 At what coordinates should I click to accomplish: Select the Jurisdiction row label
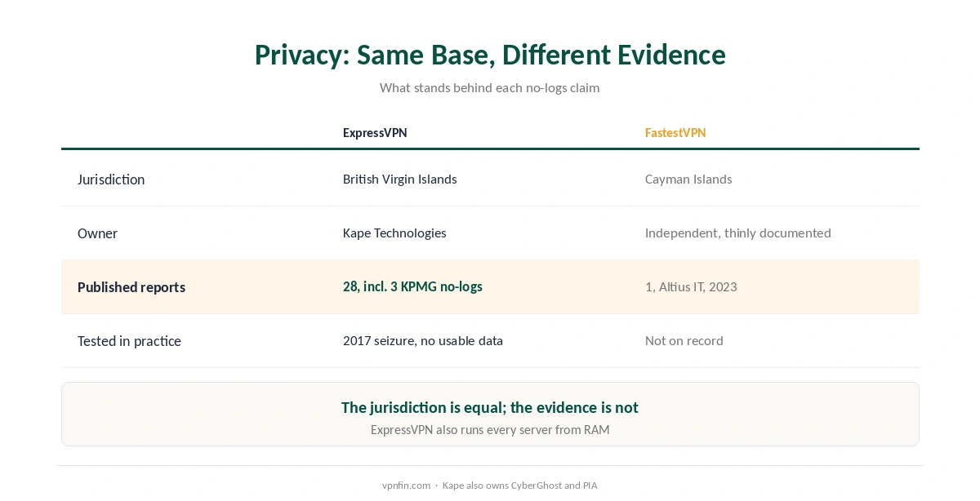[x=111, y=180]
